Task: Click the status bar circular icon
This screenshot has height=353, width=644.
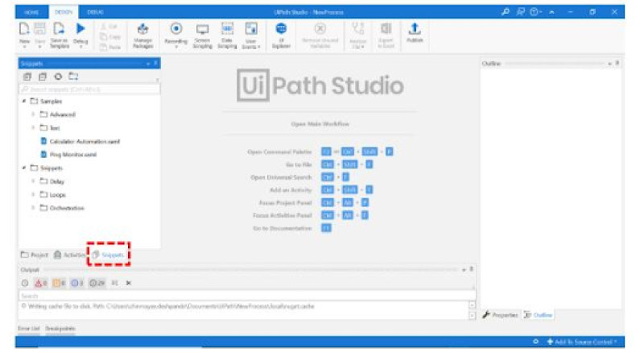Action: click(x=535, y=342)
